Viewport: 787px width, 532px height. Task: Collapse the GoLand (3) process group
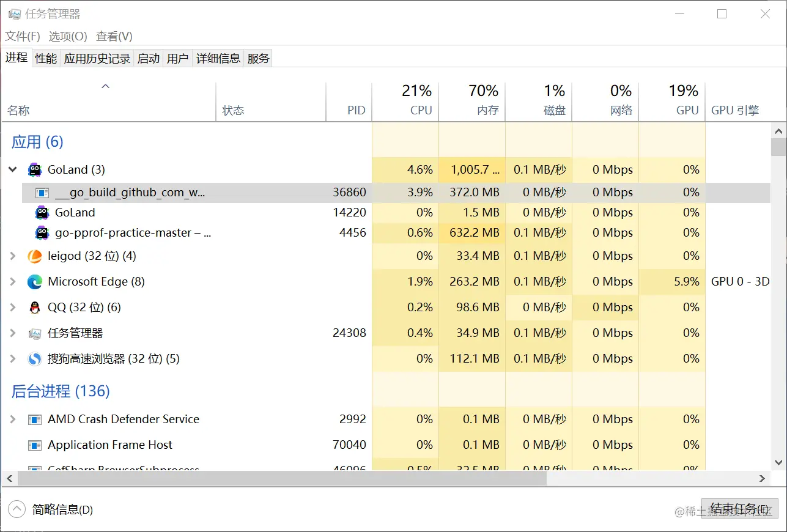click(13, 170)
